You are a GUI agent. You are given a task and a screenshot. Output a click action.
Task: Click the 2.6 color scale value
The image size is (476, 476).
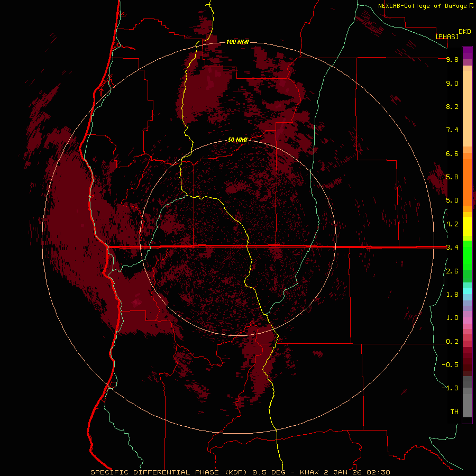coord(452,271)
